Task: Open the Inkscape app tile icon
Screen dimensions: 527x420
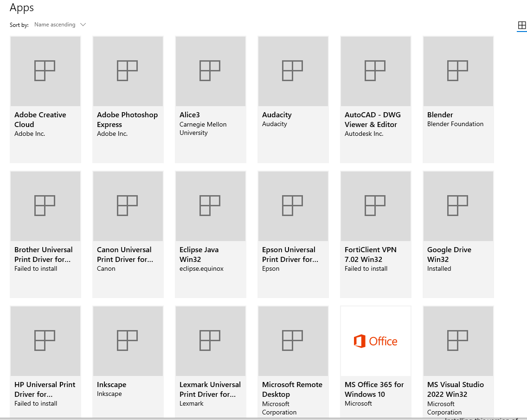Action: click(128, 341)
